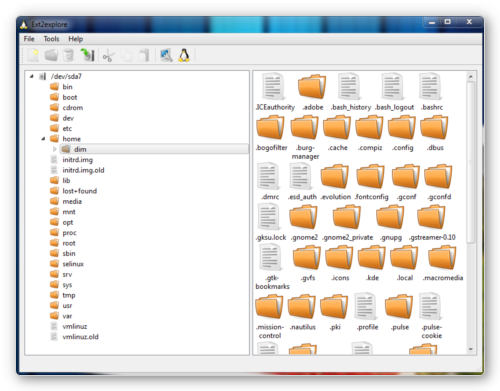Select the .pulse-cookie file icon
500x391 pixels.
[430, 306]
